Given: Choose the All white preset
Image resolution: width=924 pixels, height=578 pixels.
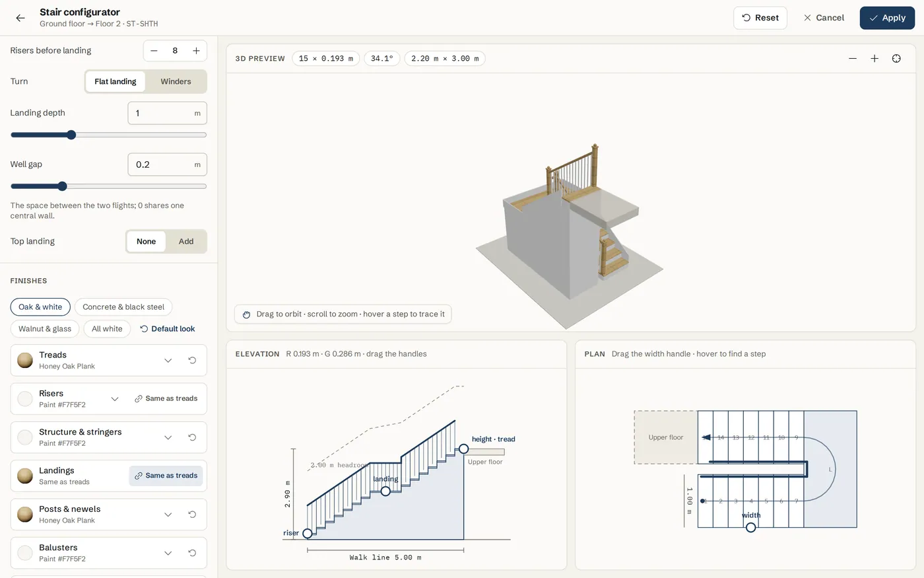Looking at the screenshot, I should click(107, 328).
